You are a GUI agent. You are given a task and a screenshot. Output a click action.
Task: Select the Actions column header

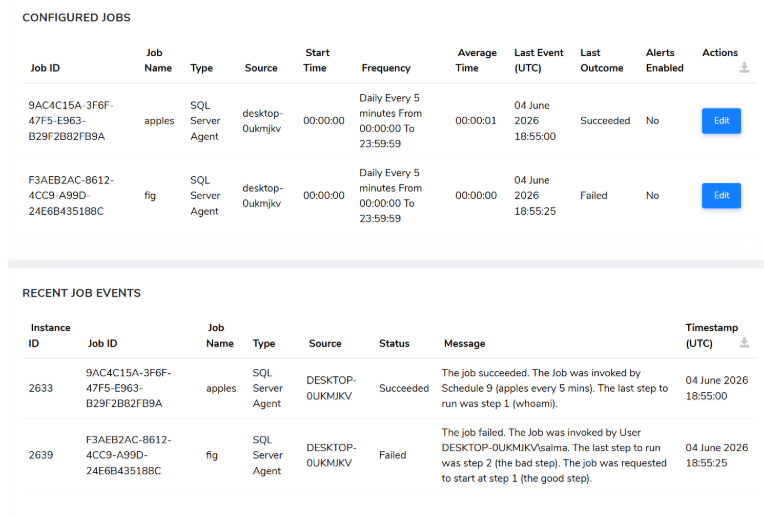click(720, 53)
